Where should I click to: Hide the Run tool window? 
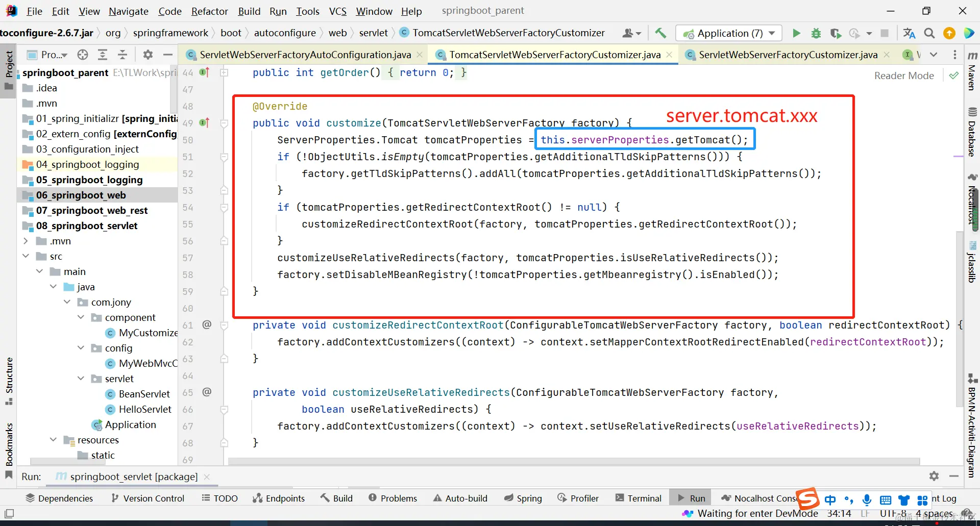click(x=953, y=476)
